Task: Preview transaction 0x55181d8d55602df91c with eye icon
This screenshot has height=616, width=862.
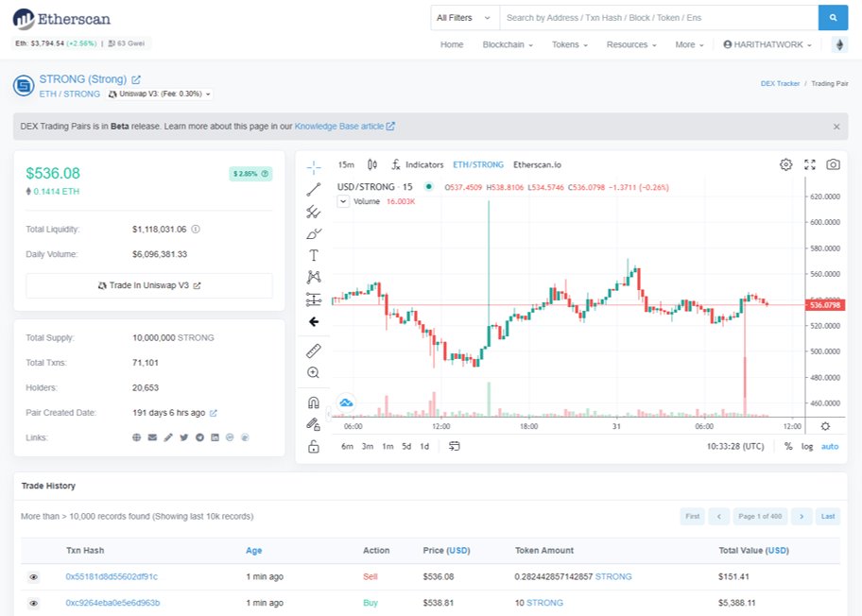Action: coord(33,577)
